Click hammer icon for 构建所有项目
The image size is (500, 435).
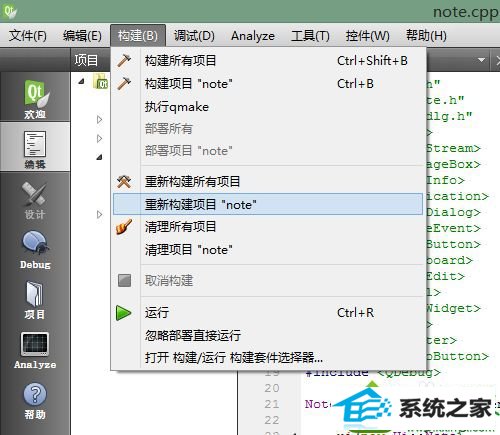124,61
